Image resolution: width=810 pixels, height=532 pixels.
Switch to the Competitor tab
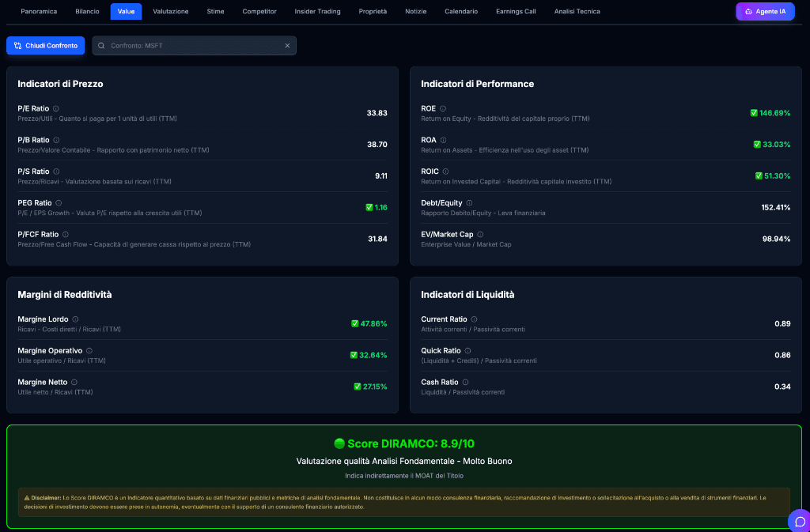pyautogui.click(x=259, y=11)
